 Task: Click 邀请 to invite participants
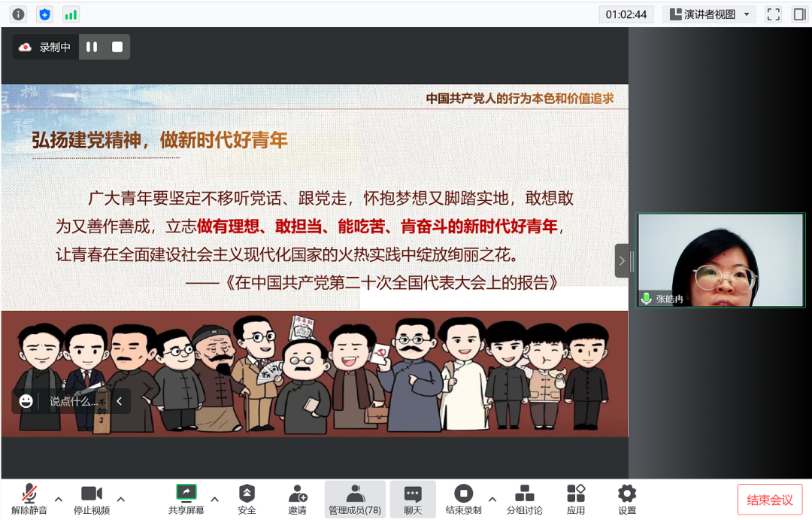point(298,499)
